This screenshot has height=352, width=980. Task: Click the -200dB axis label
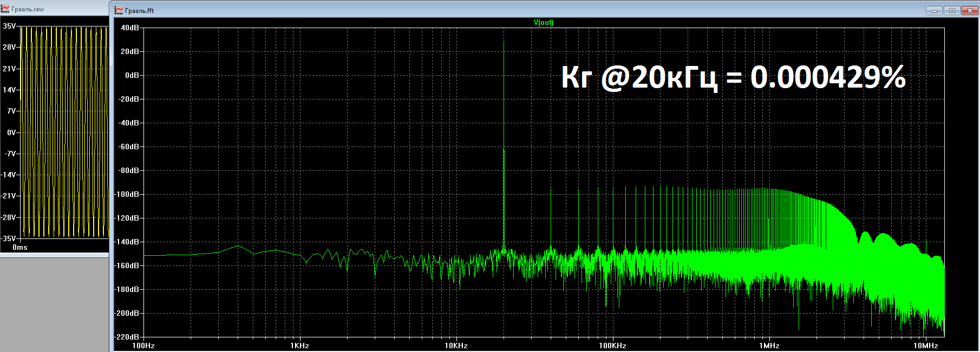127,313
